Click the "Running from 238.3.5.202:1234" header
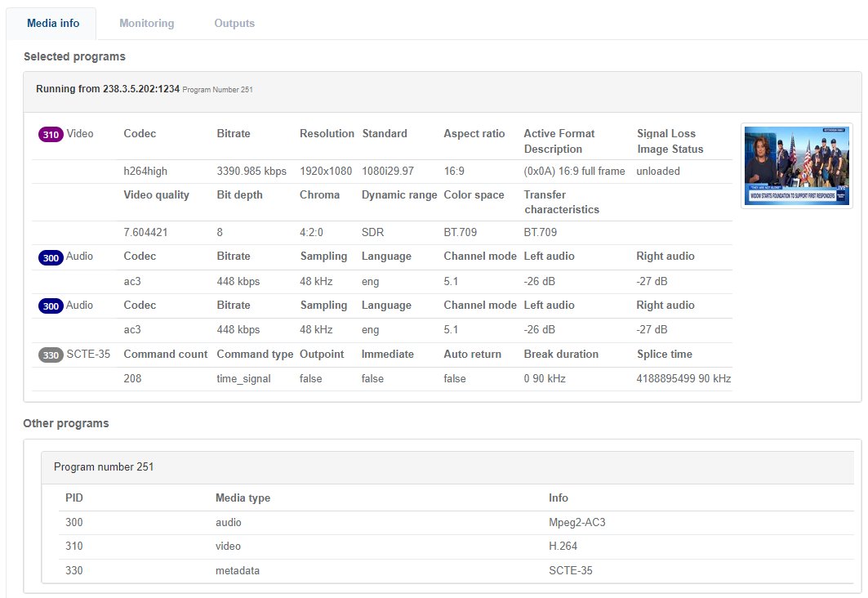The height and width of the screenshot is (598, 868). tap(107, 89)
